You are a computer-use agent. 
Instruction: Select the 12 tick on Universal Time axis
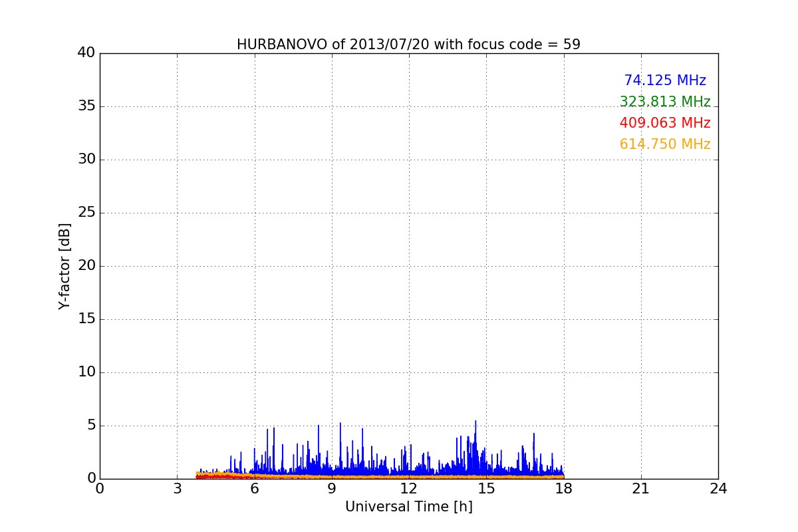point(409,489)
